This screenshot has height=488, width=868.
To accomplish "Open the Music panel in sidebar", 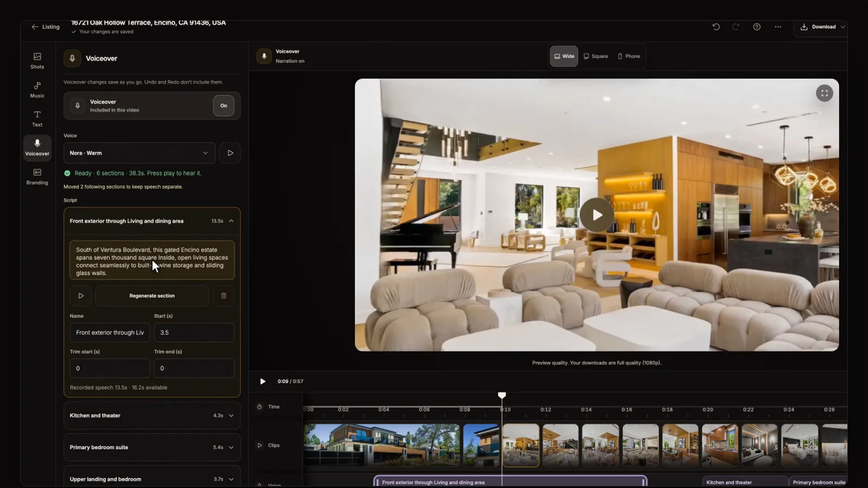I will pos(37,89).
